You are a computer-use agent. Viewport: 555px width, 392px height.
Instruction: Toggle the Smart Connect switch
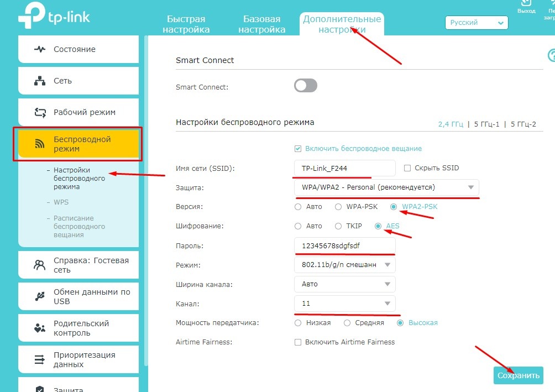point(306,86)
